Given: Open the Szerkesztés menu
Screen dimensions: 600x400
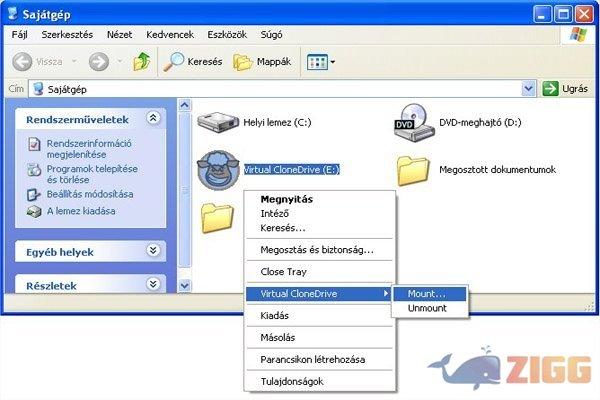Looking at the screenshot, I should tap(67, 34).
